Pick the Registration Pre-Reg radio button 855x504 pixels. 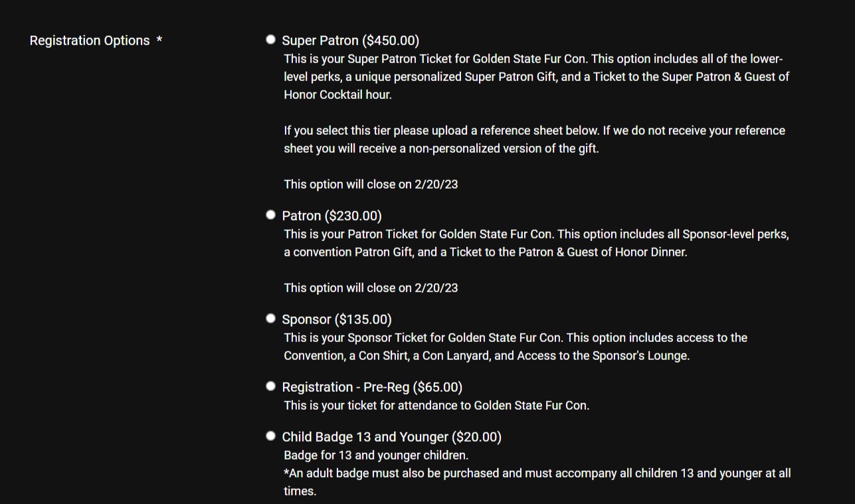coord(270,386)
